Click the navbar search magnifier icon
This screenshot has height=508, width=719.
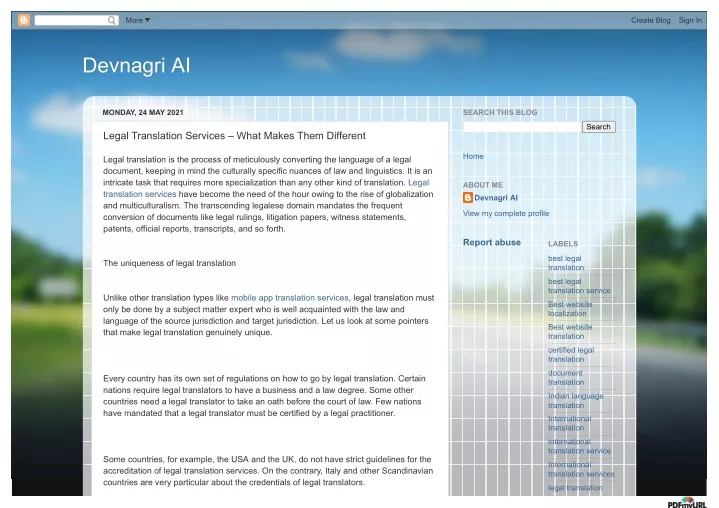point(111,20)
